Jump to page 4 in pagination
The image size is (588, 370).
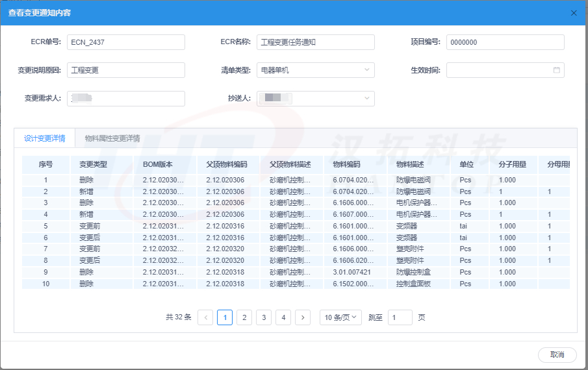[x=283, y=317]
